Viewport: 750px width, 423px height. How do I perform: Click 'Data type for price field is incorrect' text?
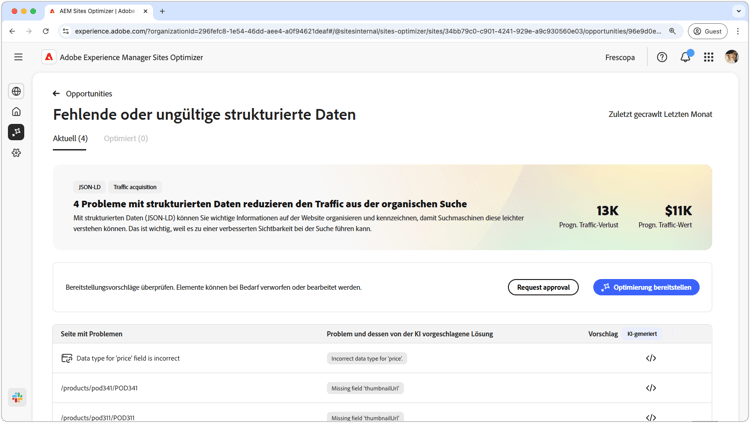tap(128, 358)
